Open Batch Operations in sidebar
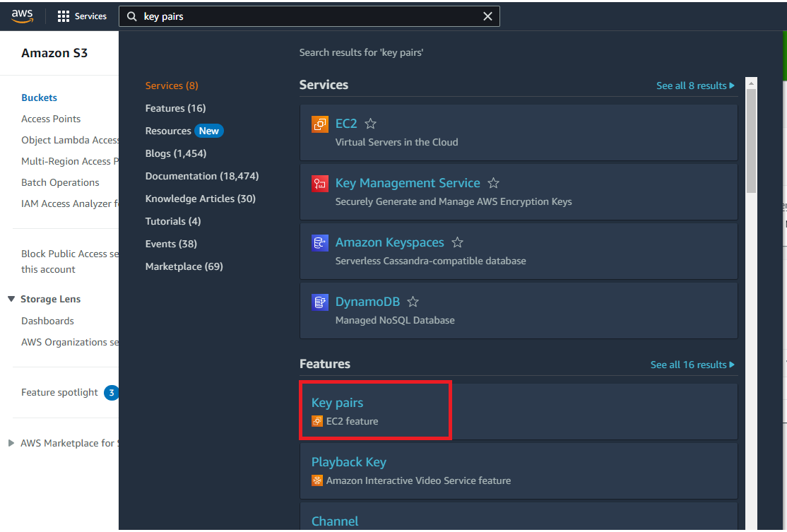 click(x=60, y=183)
